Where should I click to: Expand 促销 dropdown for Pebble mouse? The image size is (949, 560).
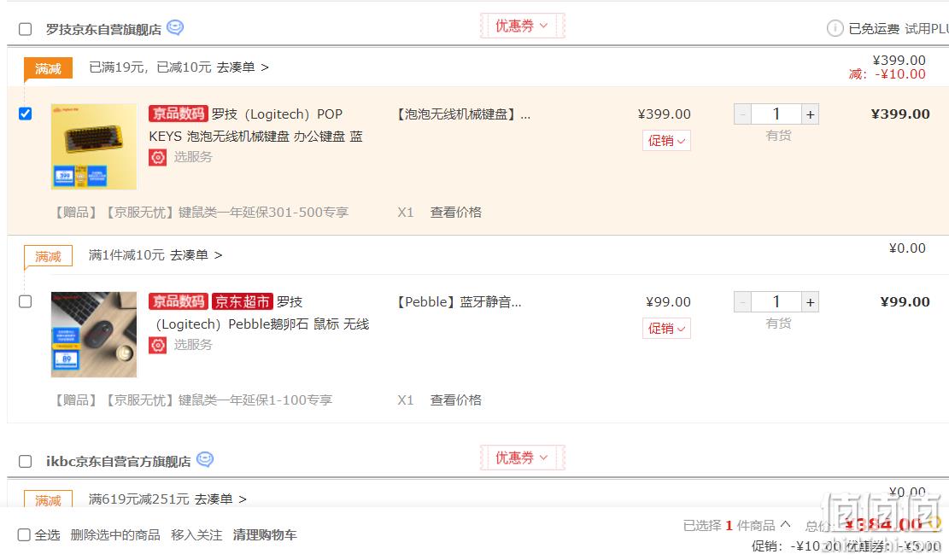pos(666,329)
